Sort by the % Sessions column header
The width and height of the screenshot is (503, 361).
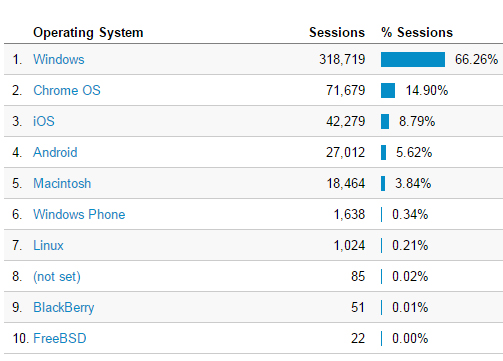417,32
